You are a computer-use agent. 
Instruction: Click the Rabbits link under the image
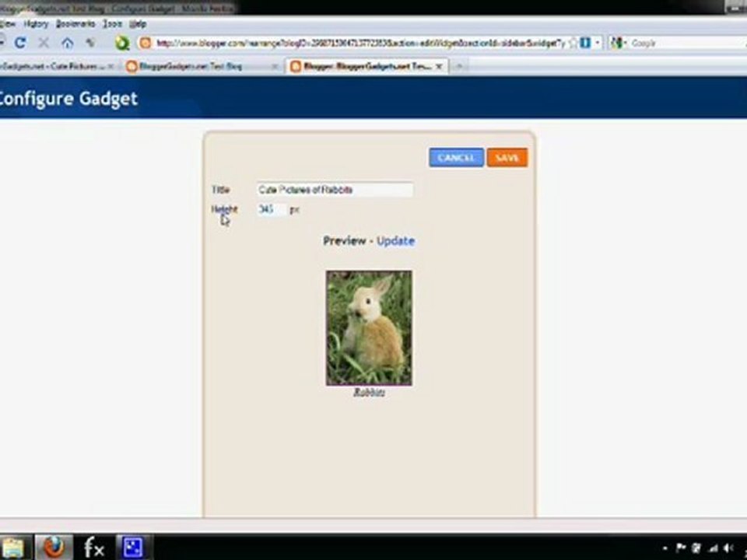pyautogui.click(x=369, y=392)
